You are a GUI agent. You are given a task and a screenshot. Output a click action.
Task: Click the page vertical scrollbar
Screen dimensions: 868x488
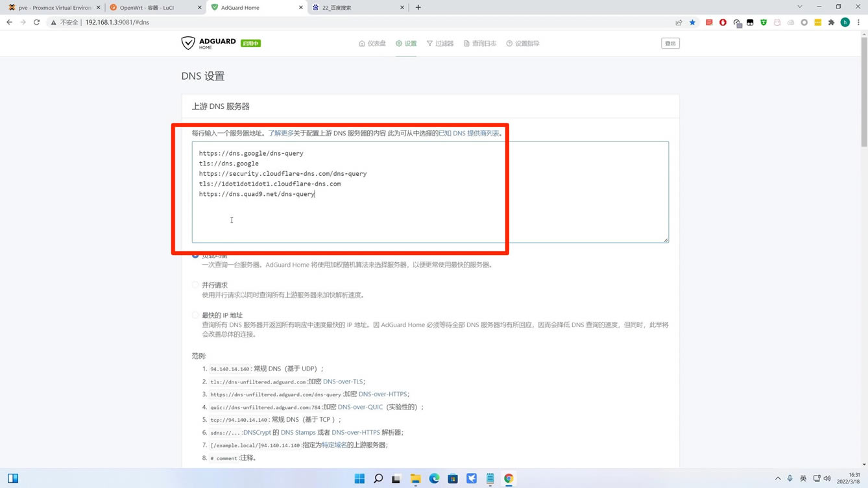click(x=864, y=91)
